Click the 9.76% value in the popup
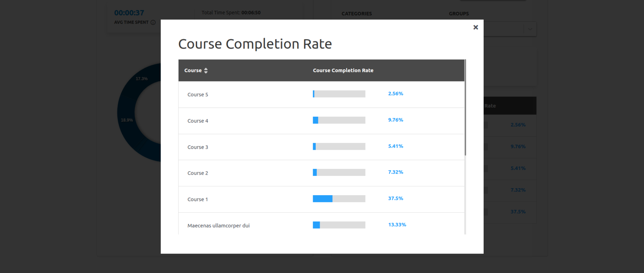 [x=396, y=120]
